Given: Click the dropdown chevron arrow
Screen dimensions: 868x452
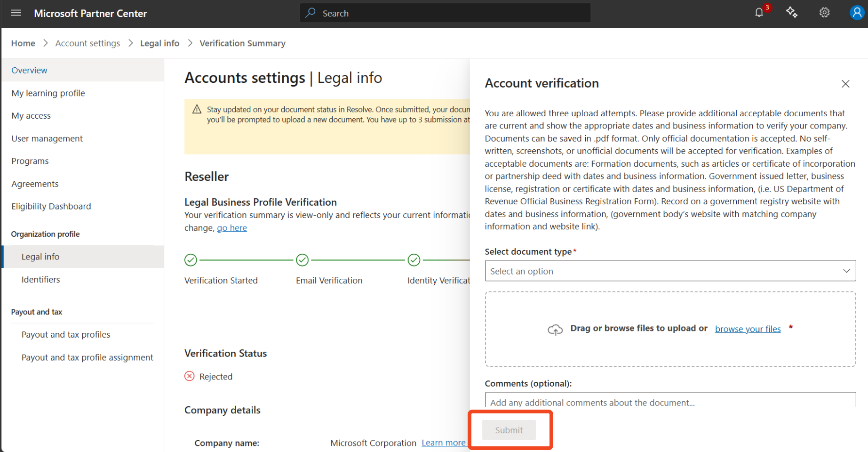Looking at the screenshot, I should tap(846, 271).
